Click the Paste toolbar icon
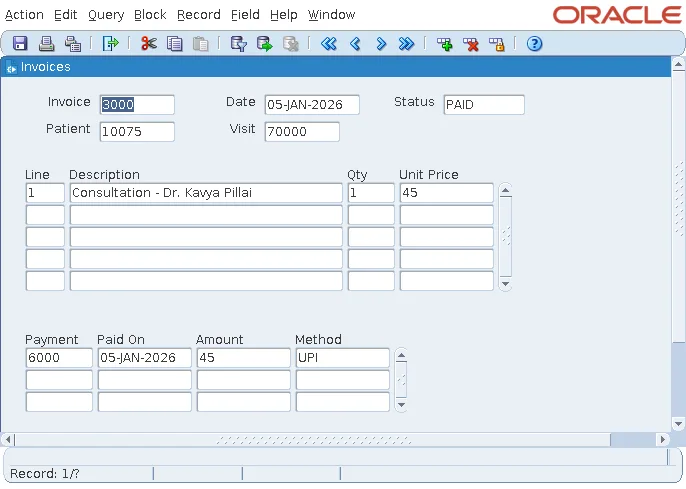This screenshot has width=686, height=489. tap(200, 44)
